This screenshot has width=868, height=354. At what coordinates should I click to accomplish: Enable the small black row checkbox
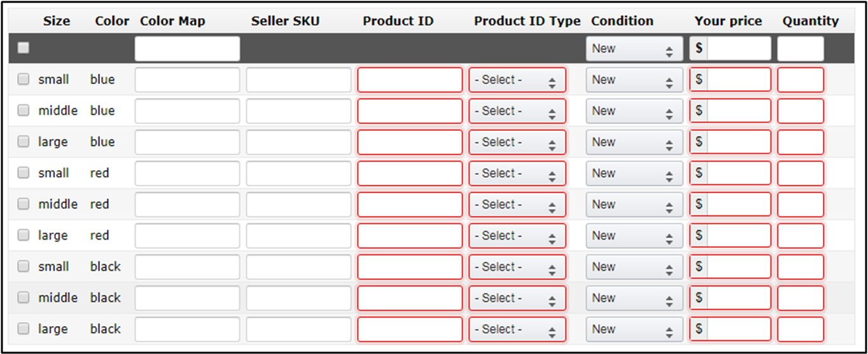pyautogui.click(x=24, y=266)
